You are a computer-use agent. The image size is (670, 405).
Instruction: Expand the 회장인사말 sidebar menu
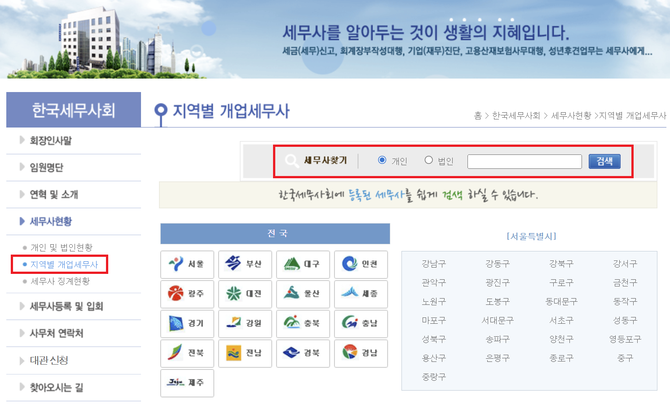[50, 140]
